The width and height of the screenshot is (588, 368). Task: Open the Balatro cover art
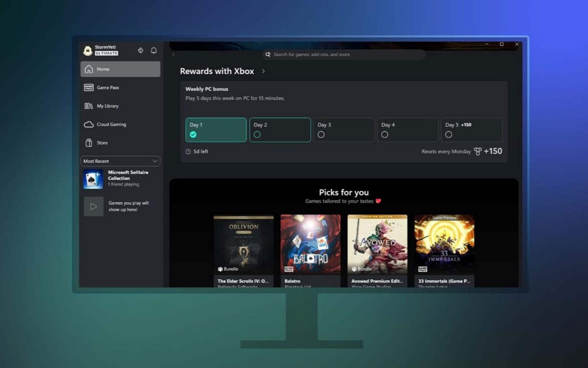311,244
